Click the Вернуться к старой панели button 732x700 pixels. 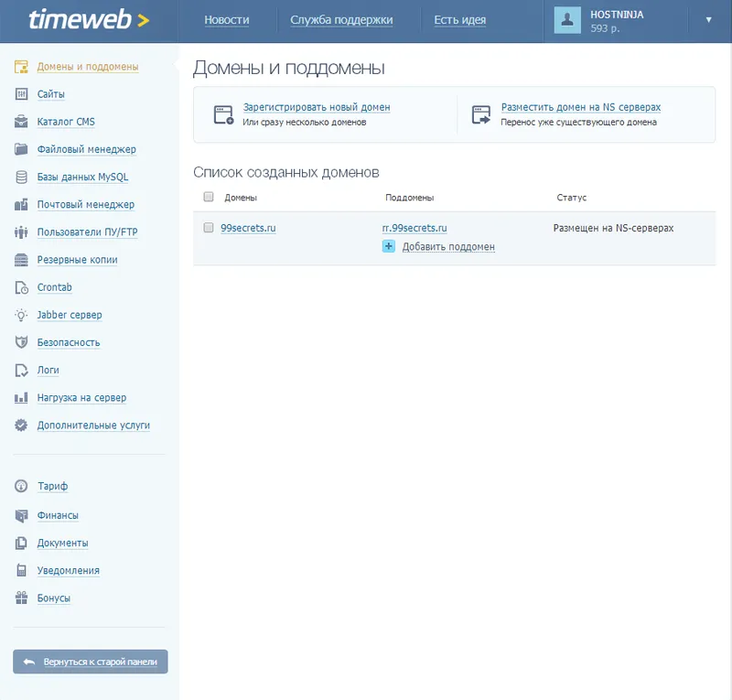coord(91,662)
